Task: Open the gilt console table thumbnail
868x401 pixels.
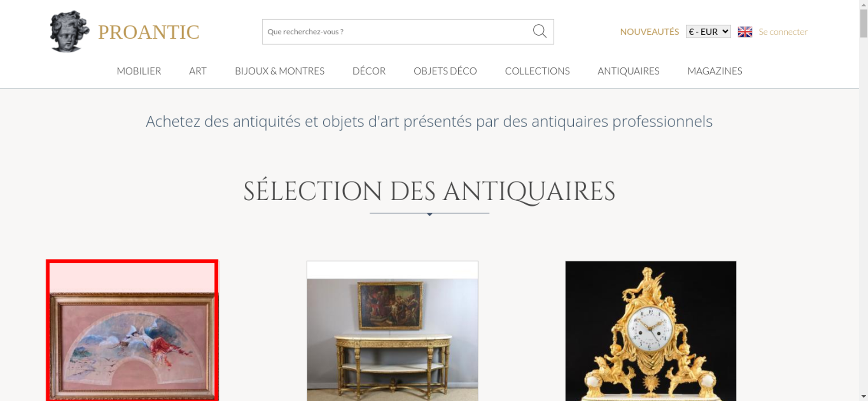Action: click(x=392, y=331)
